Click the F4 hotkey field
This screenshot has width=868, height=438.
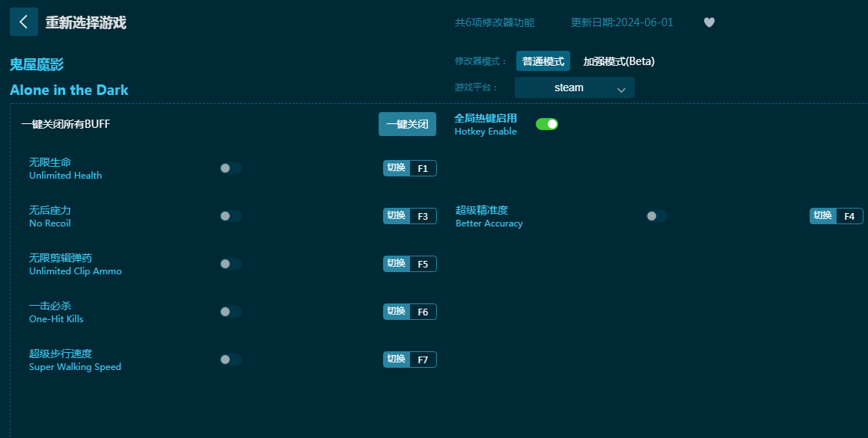click(850, 216)
